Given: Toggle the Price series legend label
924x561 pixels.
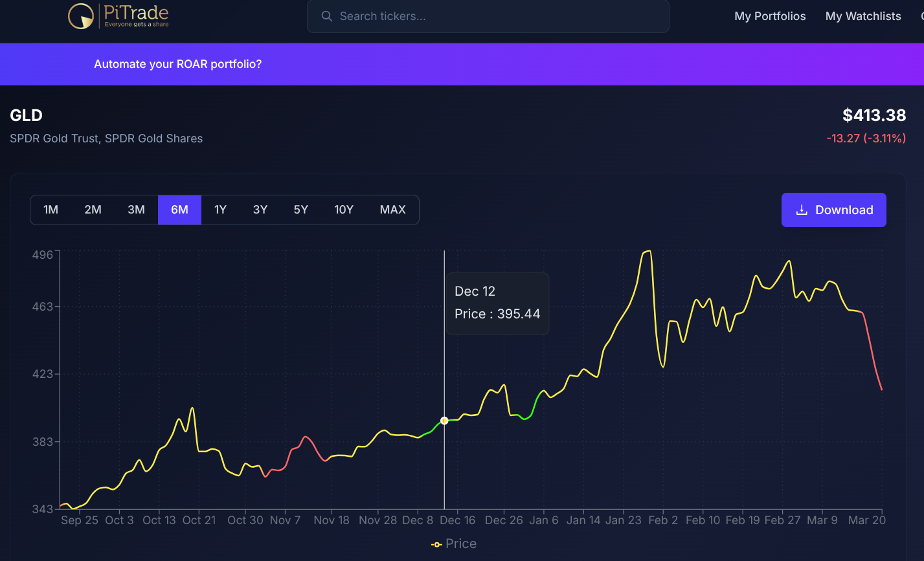Looking at the screenshot, I should 461,544.
